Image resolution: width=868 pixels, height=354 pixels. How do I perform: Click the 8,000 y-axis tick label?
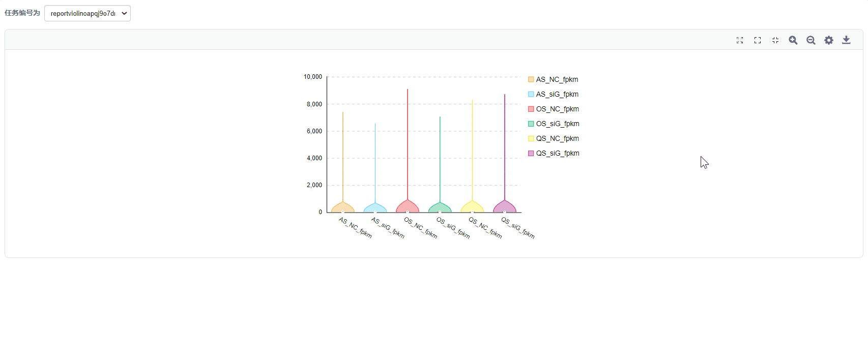(314, 104)
